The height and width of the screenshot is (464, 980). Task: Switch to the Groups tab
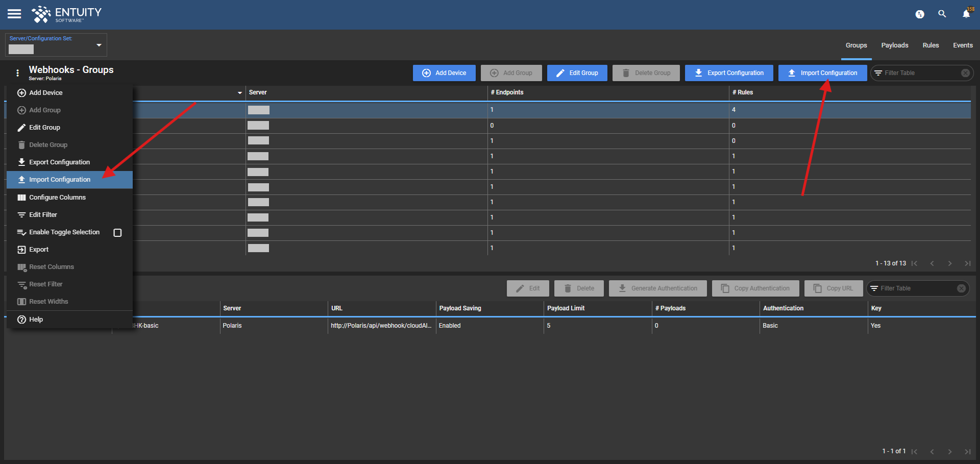(x=856, y=45)
